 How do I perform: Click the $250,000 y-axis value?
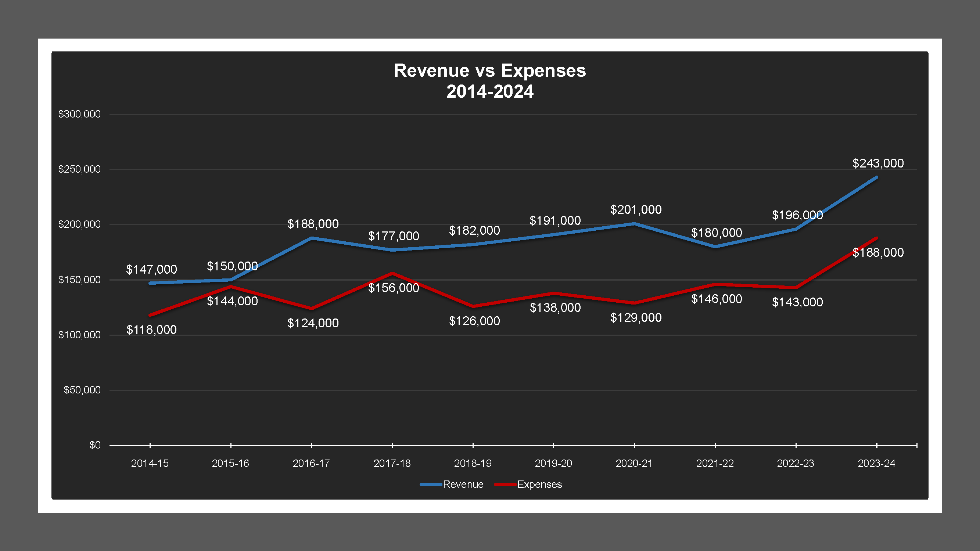79,169
